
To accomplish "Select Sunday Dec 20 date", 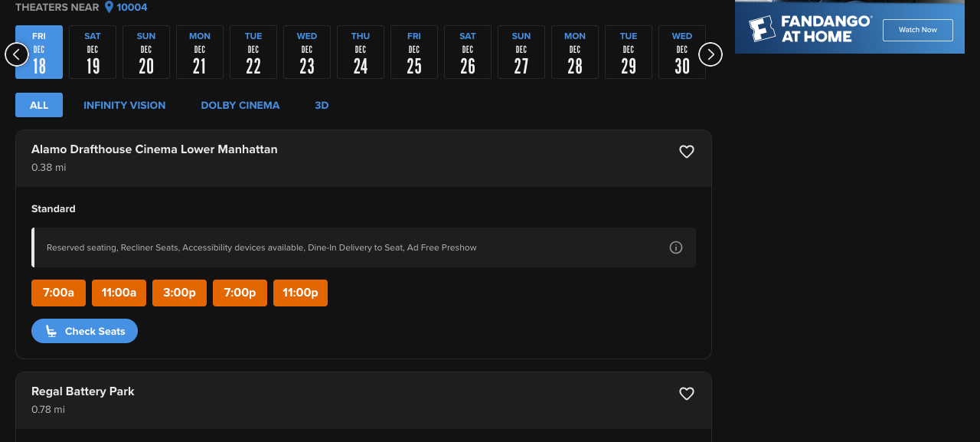I will pyautogui.click(x=146, y=52).
